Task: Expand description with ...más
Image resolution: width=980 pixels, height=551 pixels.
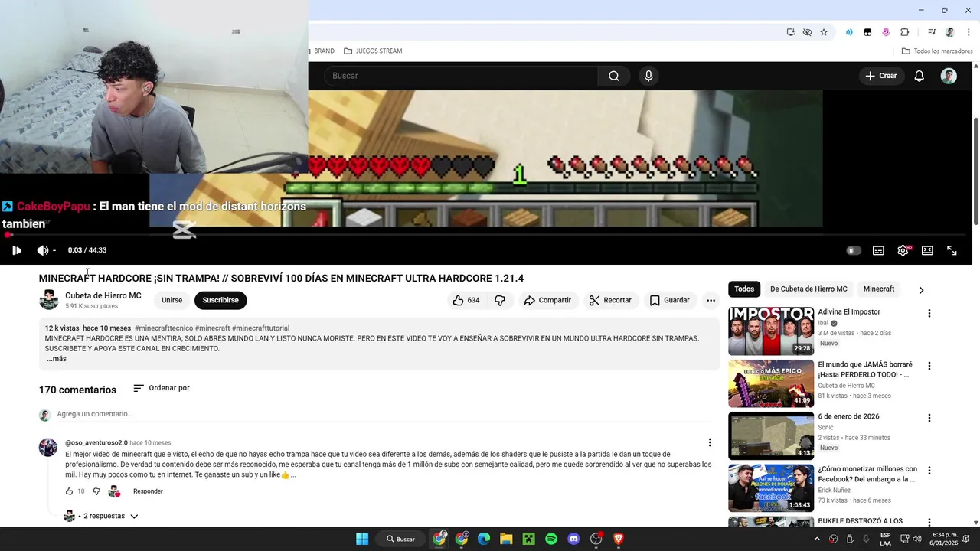Action: 57,359
